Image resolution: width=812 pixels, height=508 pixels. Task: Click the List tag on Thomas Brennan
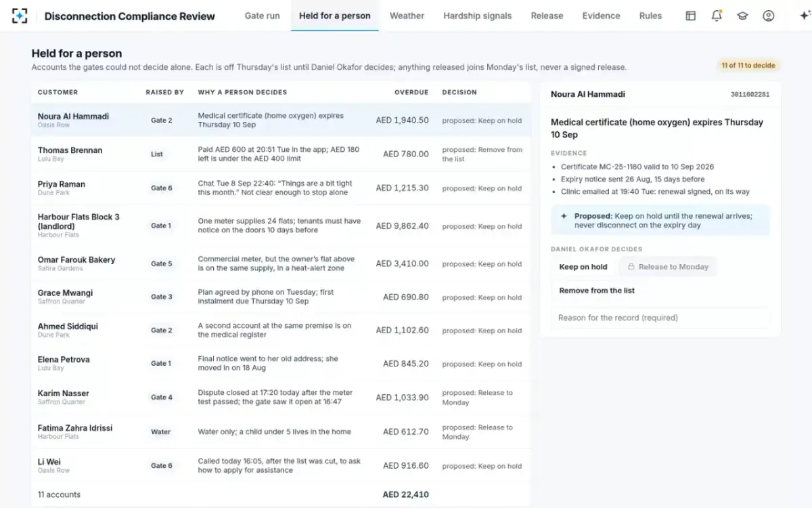coord(157,154)
